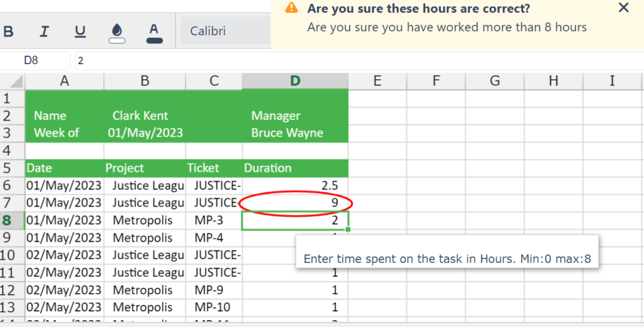Click the 'Date' header cell

65,168
